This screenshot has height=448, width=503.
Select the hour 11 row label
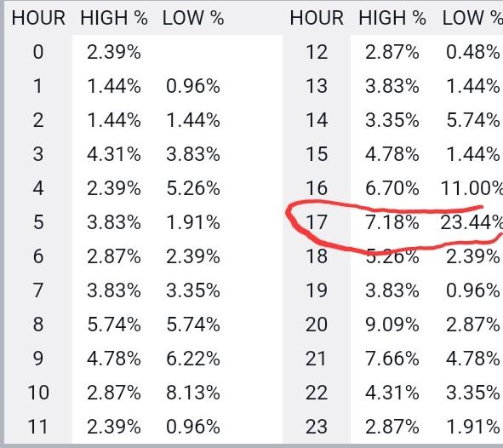tap(38, 427)
